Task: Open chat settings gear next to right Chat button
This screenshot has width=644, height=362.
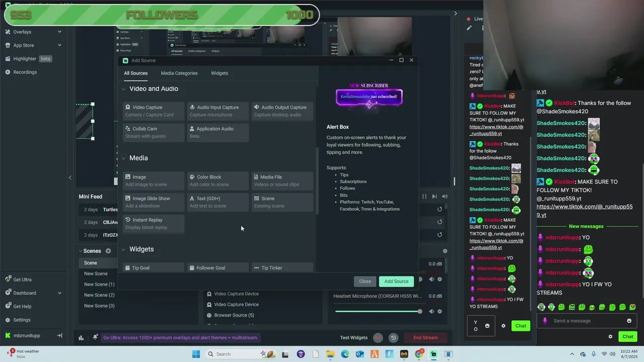Action: tap(610, 337)
